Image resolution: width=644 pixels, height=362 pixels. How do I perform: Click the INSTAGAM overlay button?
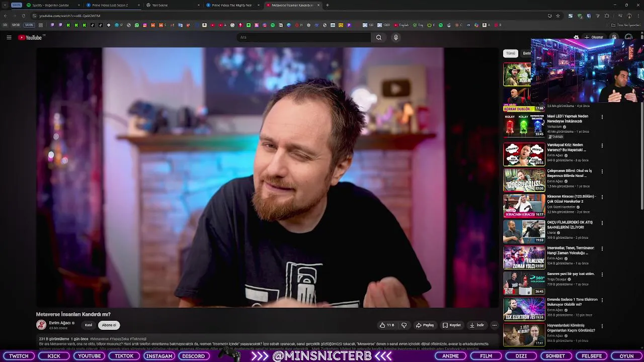(159, 356)
